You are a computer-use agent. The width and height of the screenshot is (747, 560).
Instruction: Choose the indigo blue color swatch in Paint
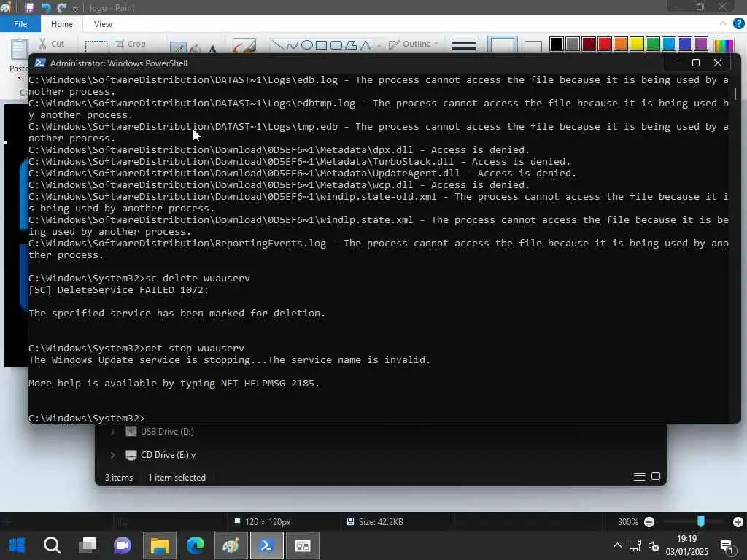click(685, 44)
